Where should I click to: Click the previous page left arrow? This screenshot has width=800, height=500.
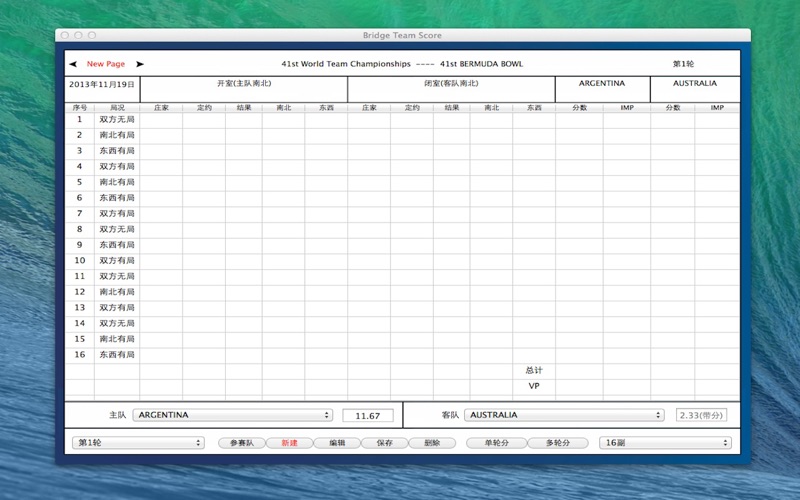coord(73,64)
